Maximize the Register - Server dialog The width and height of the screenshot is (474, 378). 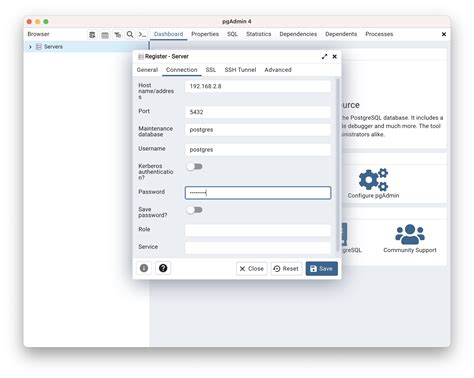[325, 57]
